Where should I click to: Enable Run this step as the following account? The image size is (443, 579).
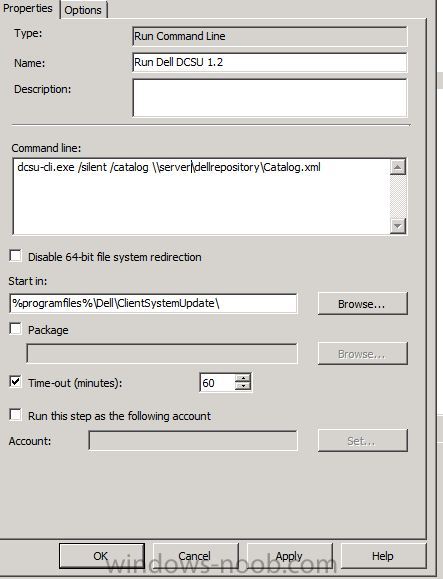[x=15, y=415]
